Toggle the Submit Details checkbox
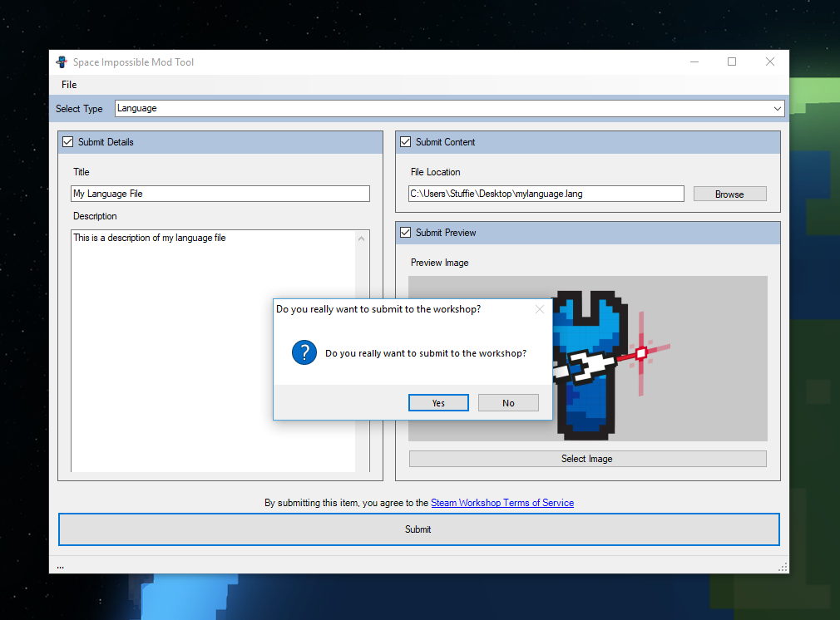This screenshot has height=620, width=840. click(68, 142)
